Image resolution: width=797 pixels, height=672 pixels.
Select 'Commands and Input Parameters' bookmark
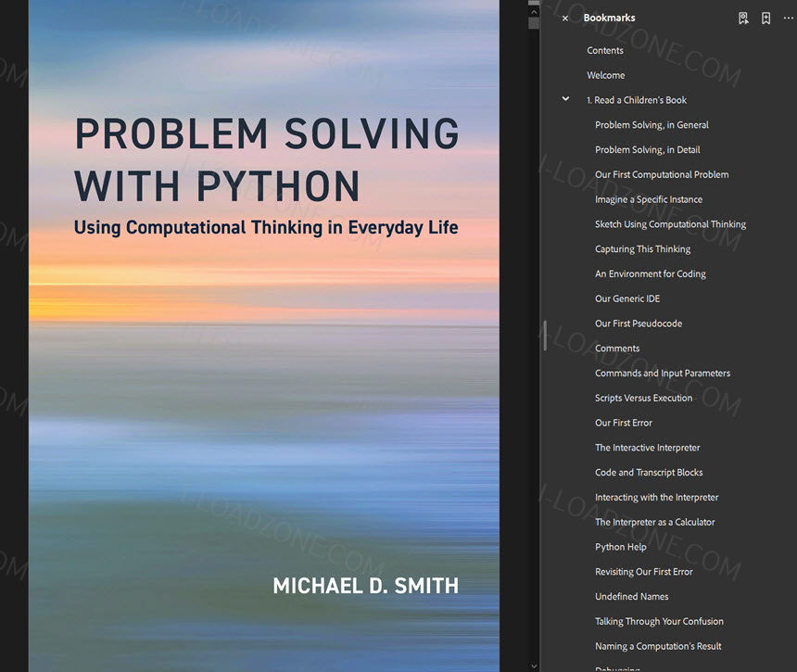[663, 374]
